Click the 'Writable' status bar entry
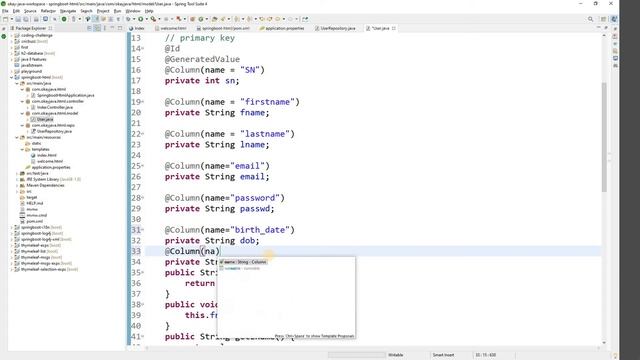The height and width of the screenshot is (360, 640). point(396,355)
